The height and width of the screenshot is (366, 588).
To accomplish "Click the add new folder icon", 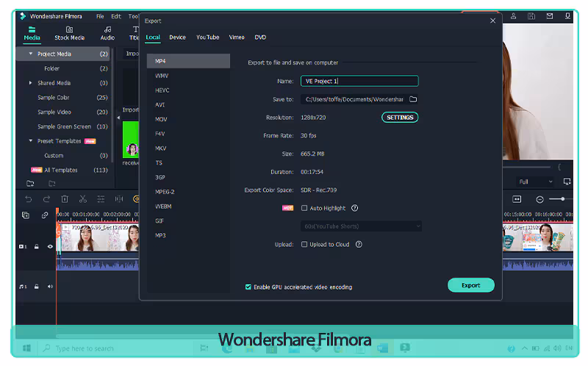I will click(x=30, y=184).
